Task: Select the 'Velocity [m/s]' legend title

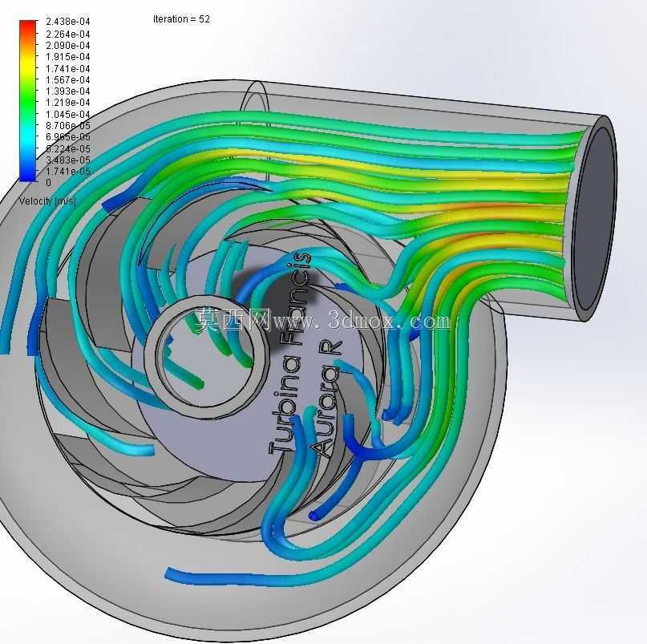Action: [x=47, y=201]
